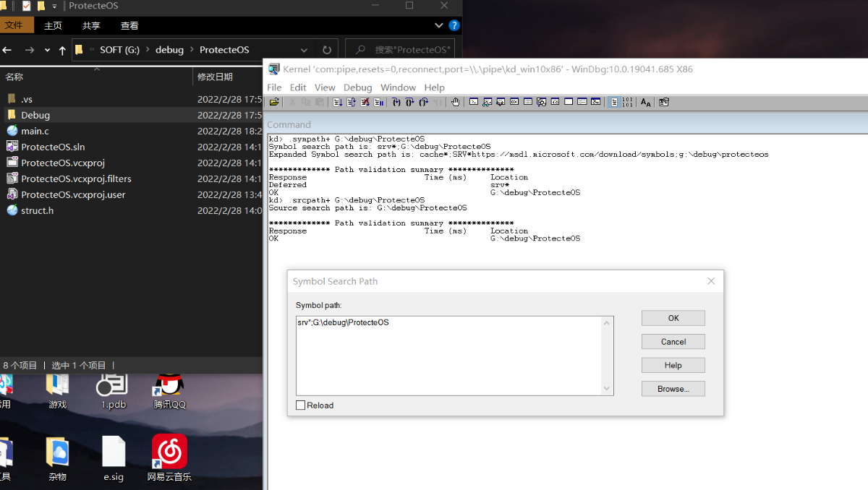Click the Stop Debugging toolbar icon
Image resolution: width=868 pixels, height=490 pixels.
pos(365,102)
